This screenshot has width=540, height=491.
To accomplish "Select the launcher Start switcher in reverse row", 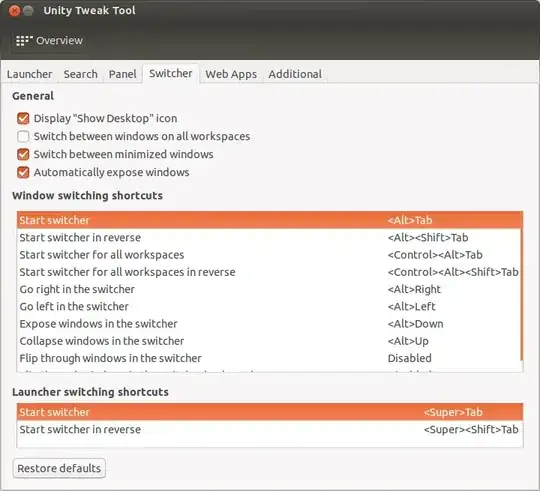I will click(270, 429).
